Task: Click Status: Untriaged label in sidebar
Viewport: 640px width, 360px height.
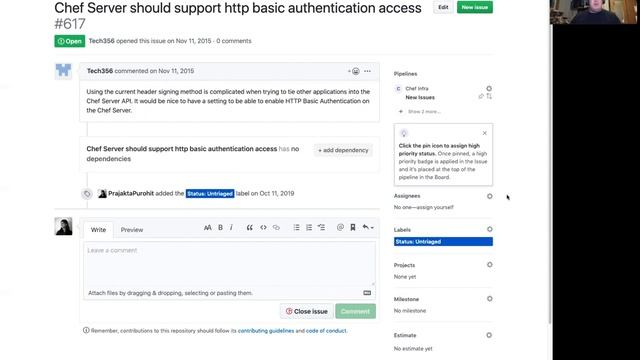Action: 443,242
